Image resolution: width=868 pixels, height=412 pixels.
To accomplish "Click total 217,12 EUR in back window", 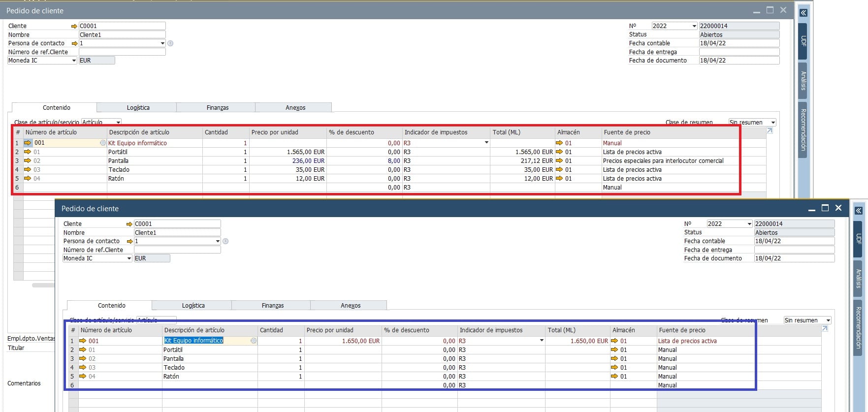I will pos(522,160).
